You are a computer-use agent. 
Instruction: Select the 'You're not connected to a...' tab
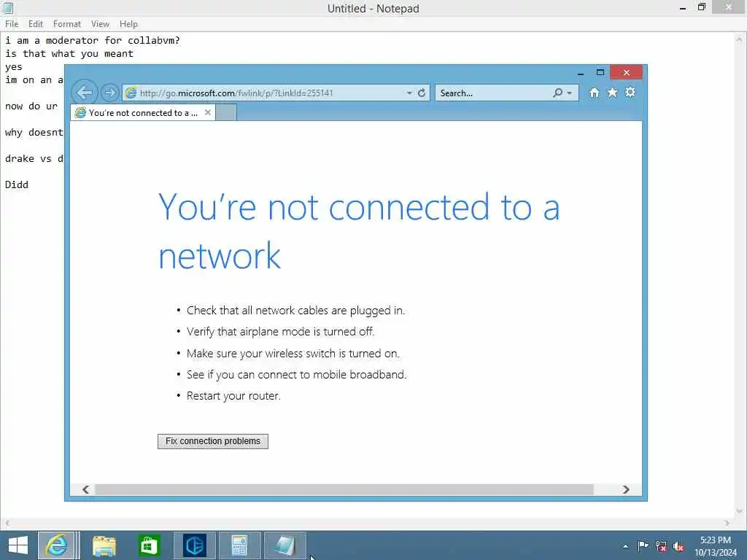[143, 113]
